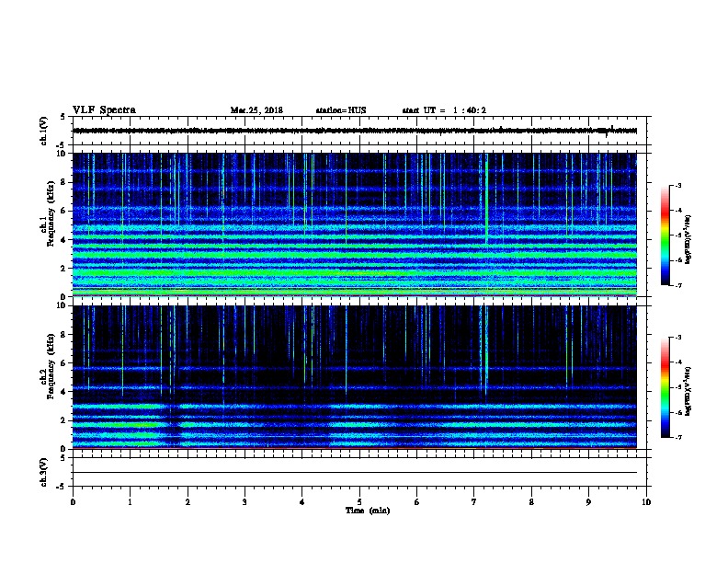
Task: Click the 'Time (min)' axis label
Action: click(368, 511)
